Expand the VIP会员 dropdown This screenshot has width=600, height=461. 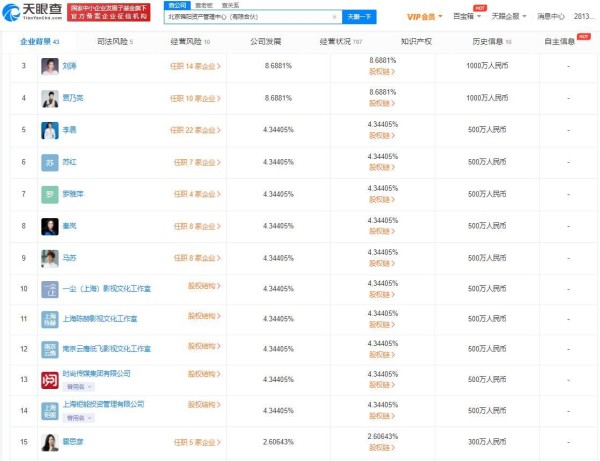[425, 17]
